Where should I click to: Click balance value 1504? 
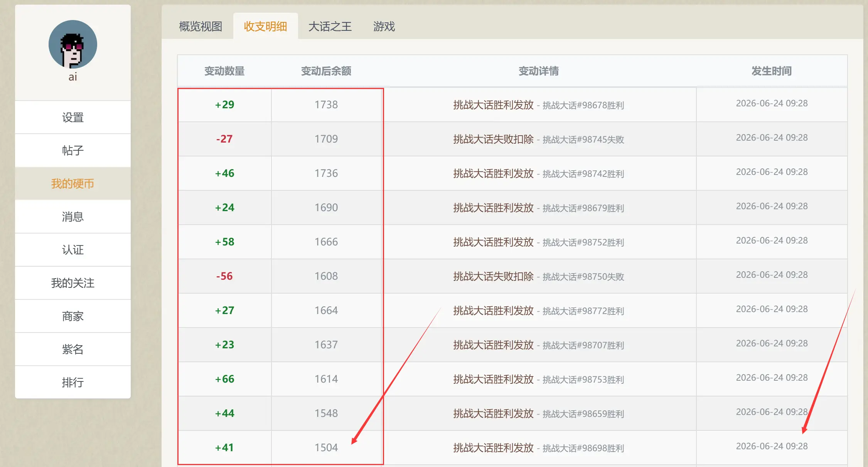tap(326, 447)
